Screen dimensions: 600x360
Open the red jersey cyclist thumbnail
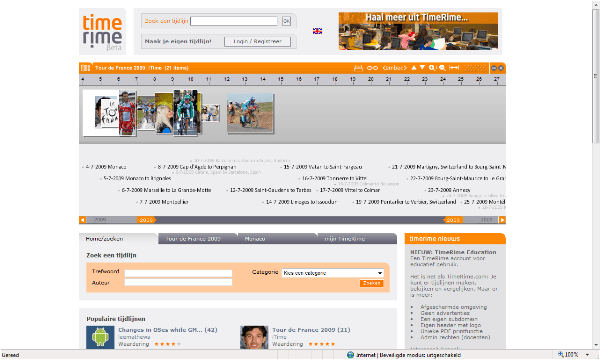tap(127, 113)
